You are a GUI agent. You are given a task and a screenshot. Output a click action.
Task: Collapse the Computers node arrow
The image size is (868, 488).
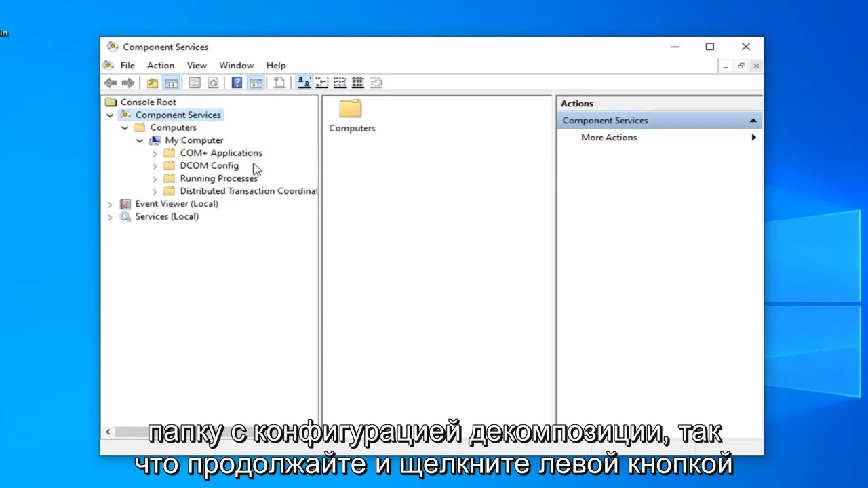(125, 127)
